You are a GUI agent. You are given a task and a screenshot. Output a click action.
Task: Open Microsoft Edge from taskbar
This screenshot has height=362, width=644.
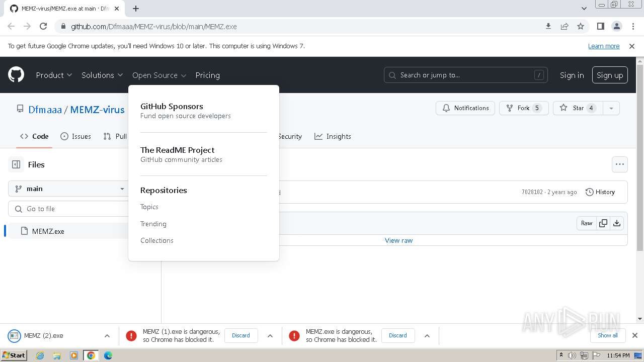click(108, 355)
